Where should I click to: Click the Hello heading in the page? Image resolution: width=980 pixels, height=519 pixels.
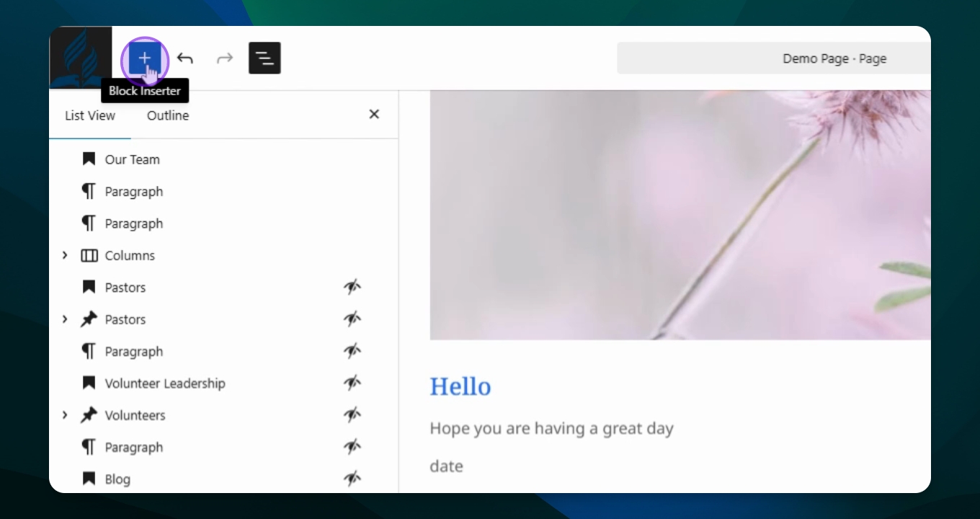[x=460, y=386]
